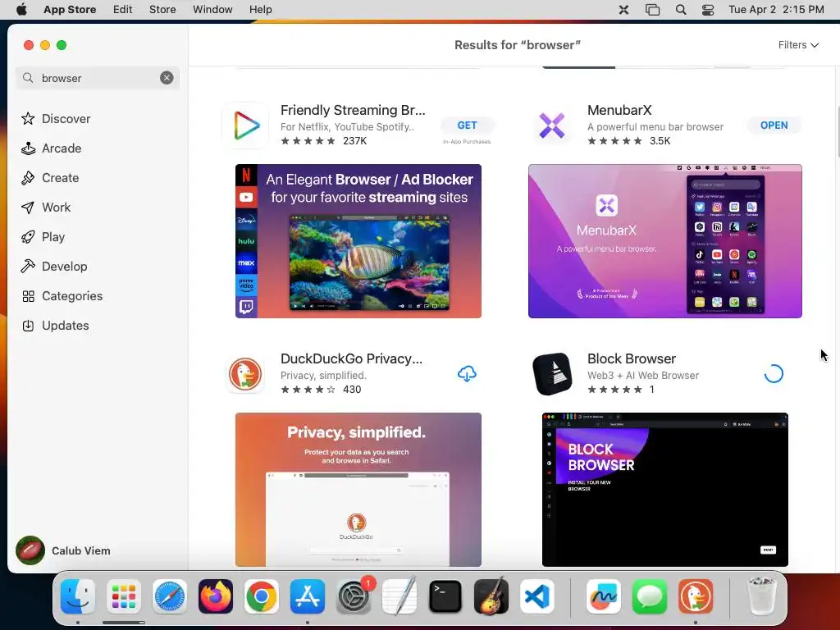Open the Play category

43,237
